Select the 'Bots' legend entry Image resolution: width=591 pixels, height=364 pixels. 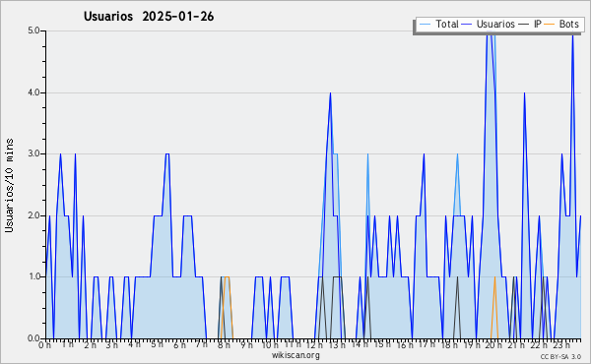(561, 24)
